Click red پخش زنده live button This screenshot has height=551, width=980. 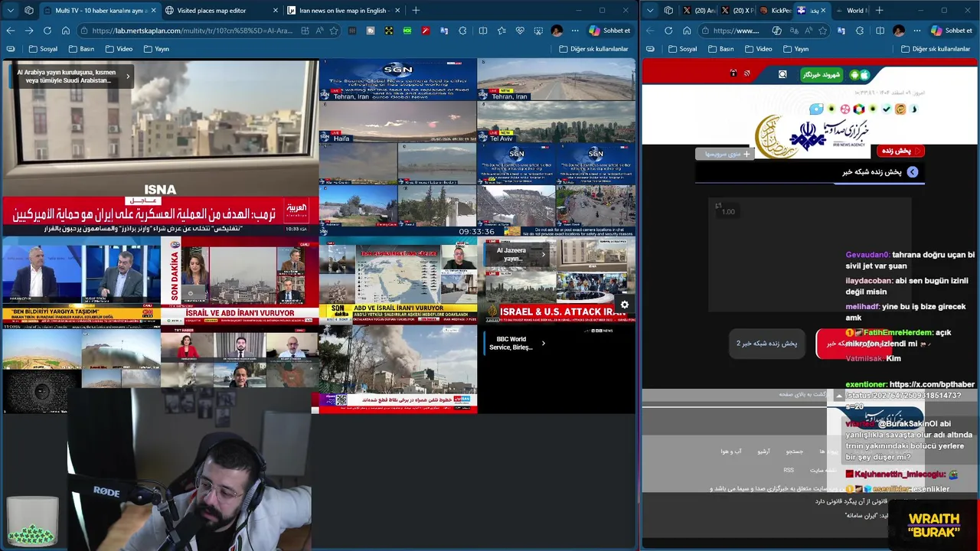click(x=900, y=151)
